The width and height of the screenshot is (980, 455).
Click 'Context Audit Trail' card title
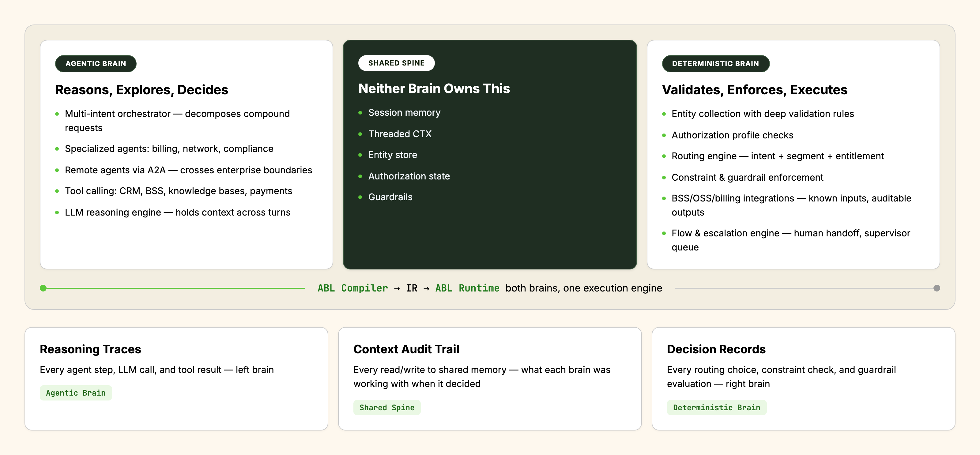pyautogui.click(x=406, y=349)
